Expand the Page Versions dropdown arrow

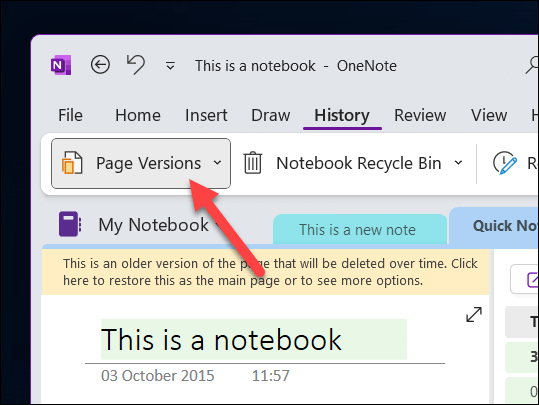[217, 163]
